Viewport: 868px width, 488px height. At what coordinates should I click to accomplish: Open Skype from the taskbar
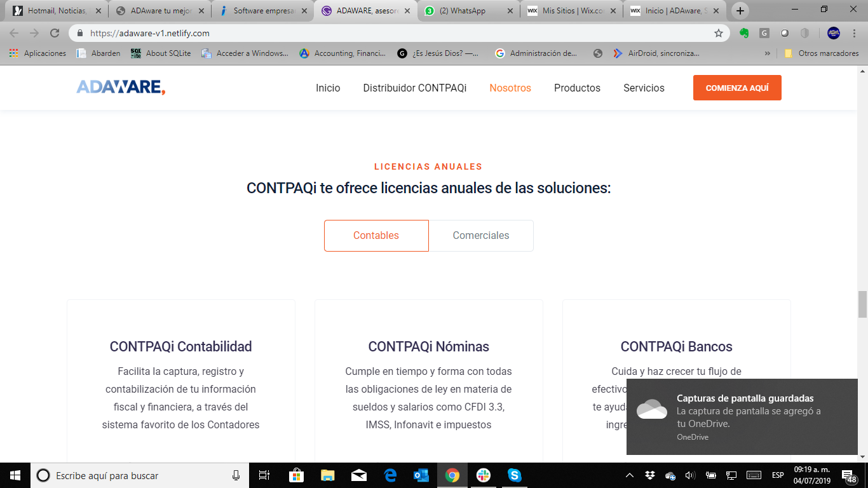click(514, 475)
